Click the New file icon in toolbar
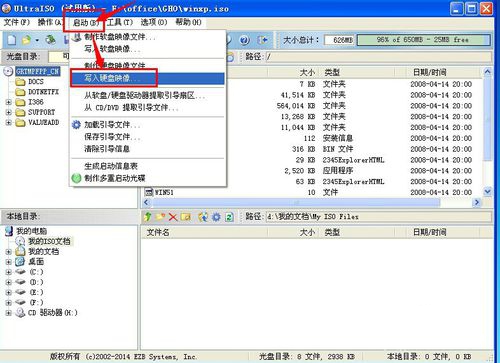Screen dimensions: 500x363 pyautogui.click(x=12, y=40)
